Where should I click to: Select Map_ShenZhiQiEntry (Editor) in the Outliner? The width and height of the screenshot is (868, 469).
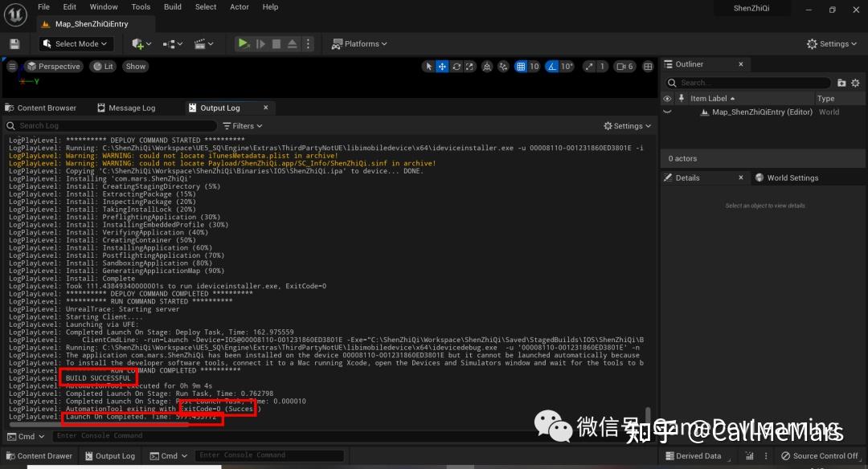[764, 112]
